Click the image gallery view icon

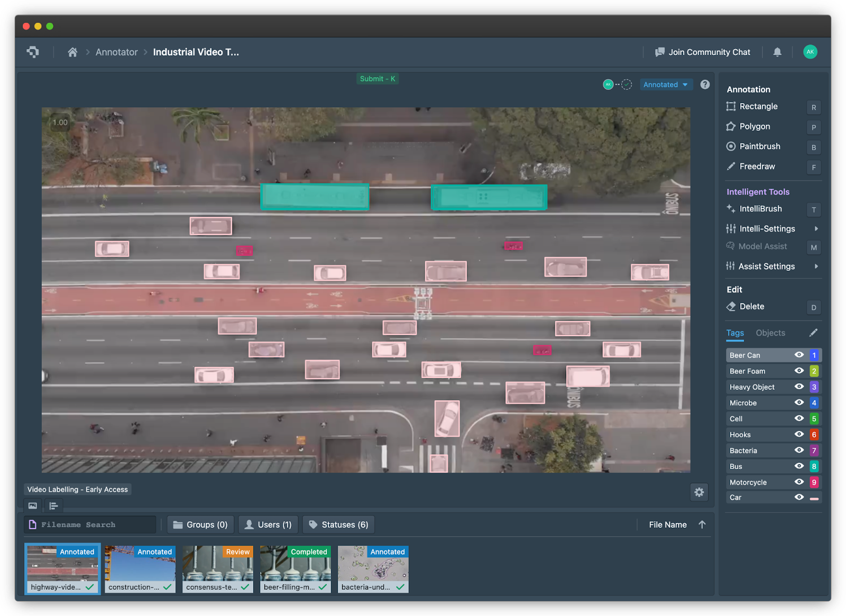point(32,506)
